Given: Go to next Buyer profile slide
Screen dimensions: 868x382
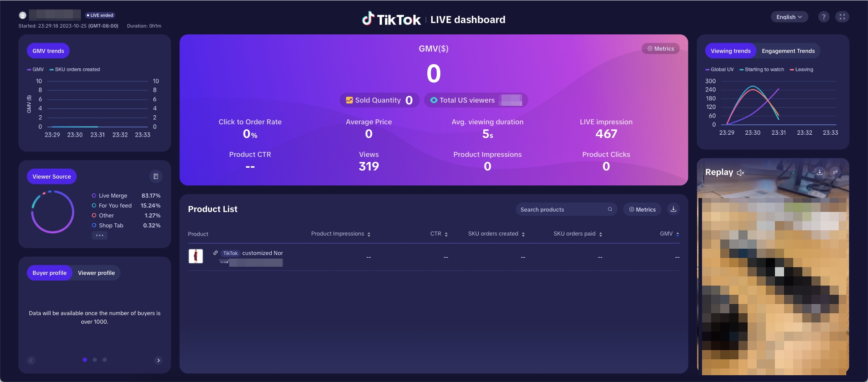Looking at the screenshot, I should (158, 360).
